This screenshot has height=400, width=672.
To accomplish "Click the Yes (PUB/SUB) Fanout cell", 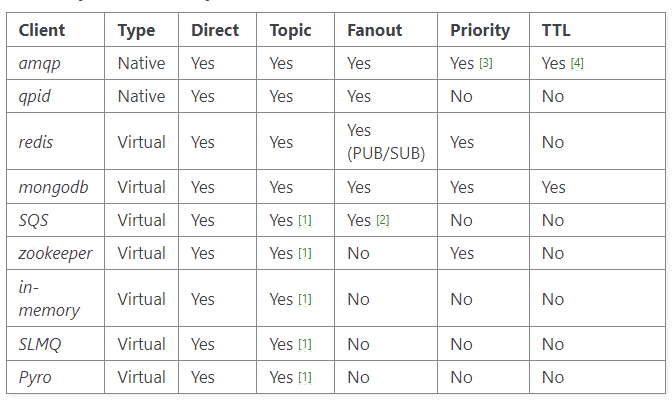I will tap(386, 141).
